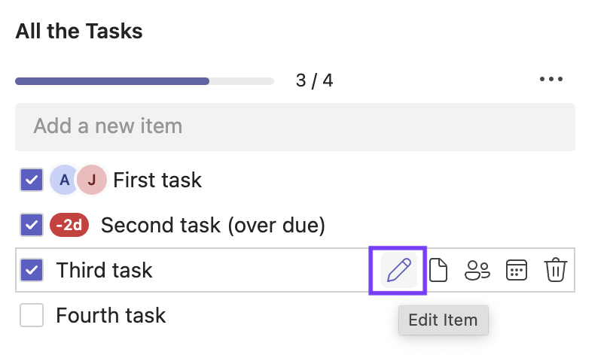
Task: Click avatar J on First task
Action: 91,180
